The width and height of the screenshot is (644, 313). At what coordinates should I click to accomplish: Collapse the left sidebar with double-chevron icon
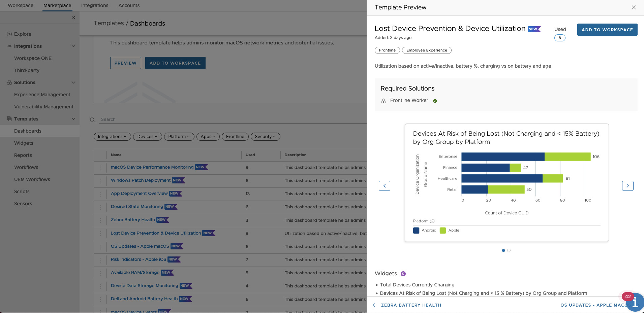tap(73, 18)
